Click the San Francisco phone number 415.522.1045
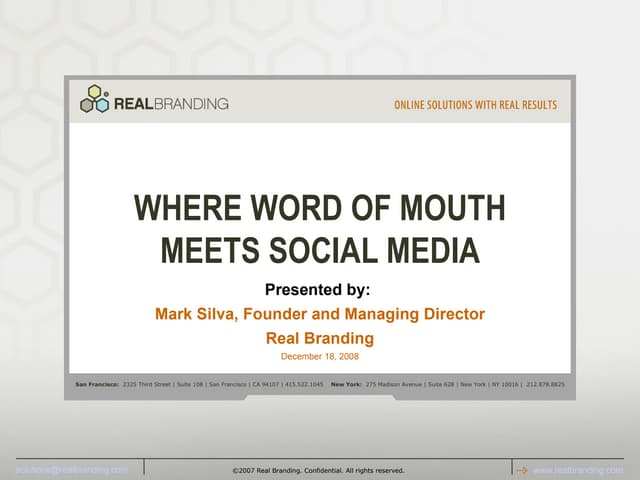The image size is (640, 480). pyautogui.click(x=305, y=384)
